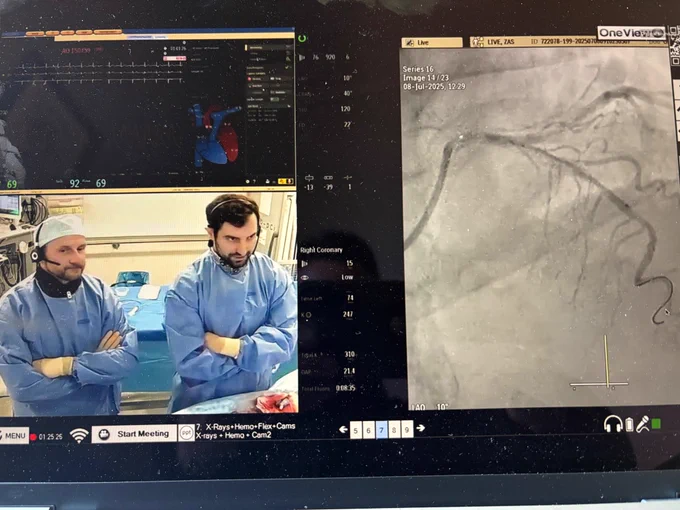Click the table height icon above 1

[348, 178]
